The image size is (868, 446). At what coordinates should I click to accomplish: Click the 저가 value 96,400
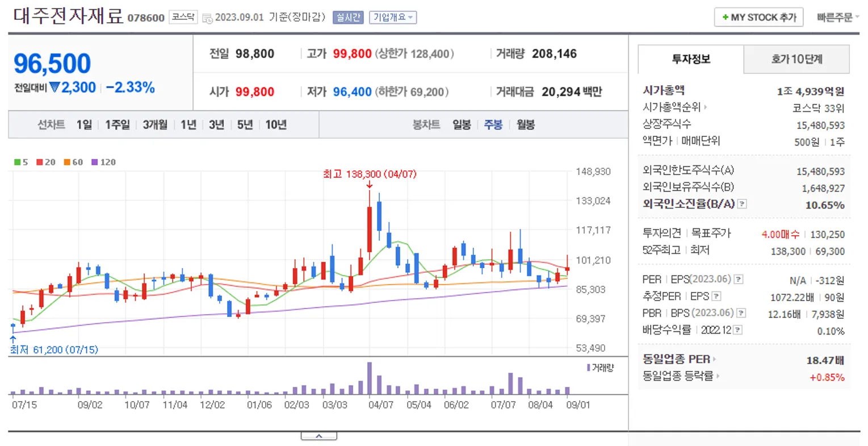(x=352, y=92)
